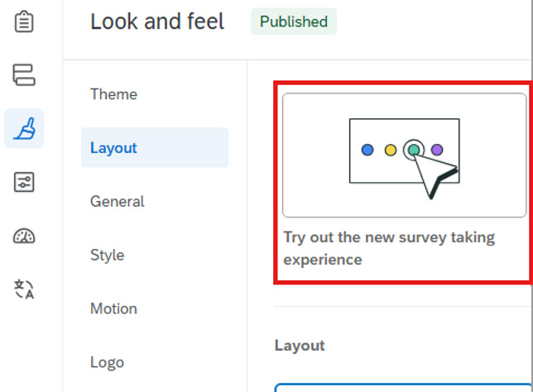This screenshot has width=533, height=392.
Task: Open the Logo section
Action: tap(107, 362)
